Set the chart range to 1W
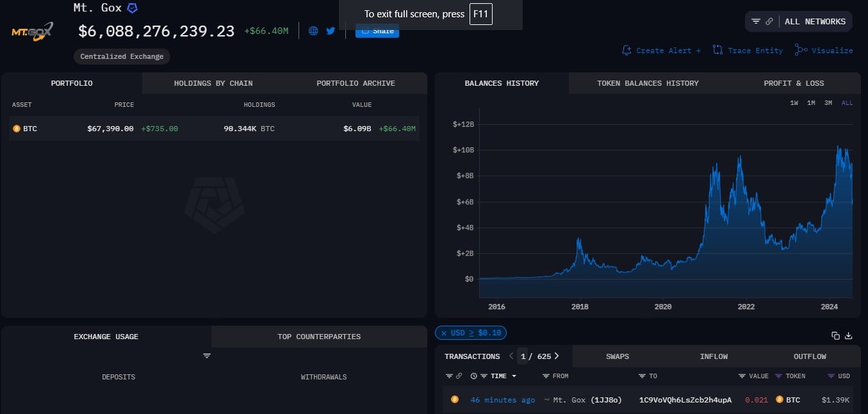The height and width of the screenshot is (414, 868). pyautogui.click(x=794, y=103)
